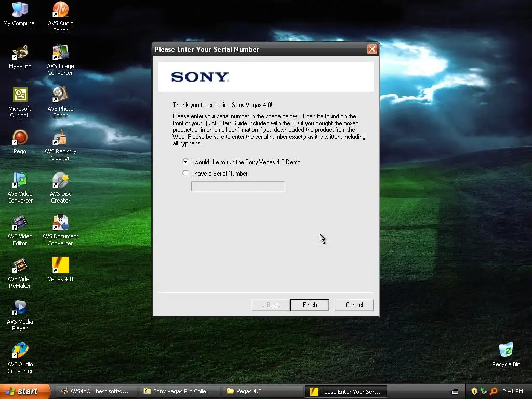Launch AVS Media Player shortcut
Viewport: 532px width, 399px height.
tap(20, 315)
